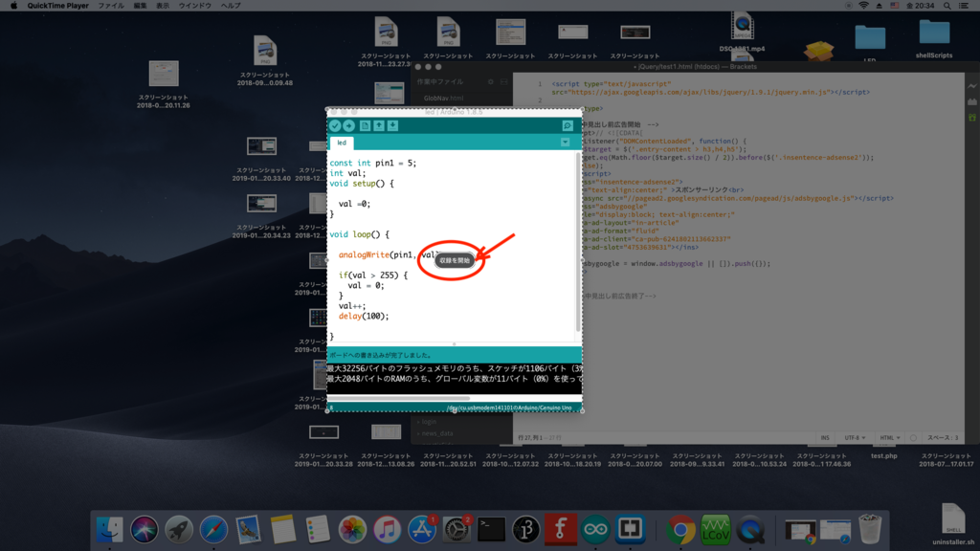Click the 収録を開始 start recording button
Screen dimensions: 980x551
pyautogui.click(x=455, y=260)
